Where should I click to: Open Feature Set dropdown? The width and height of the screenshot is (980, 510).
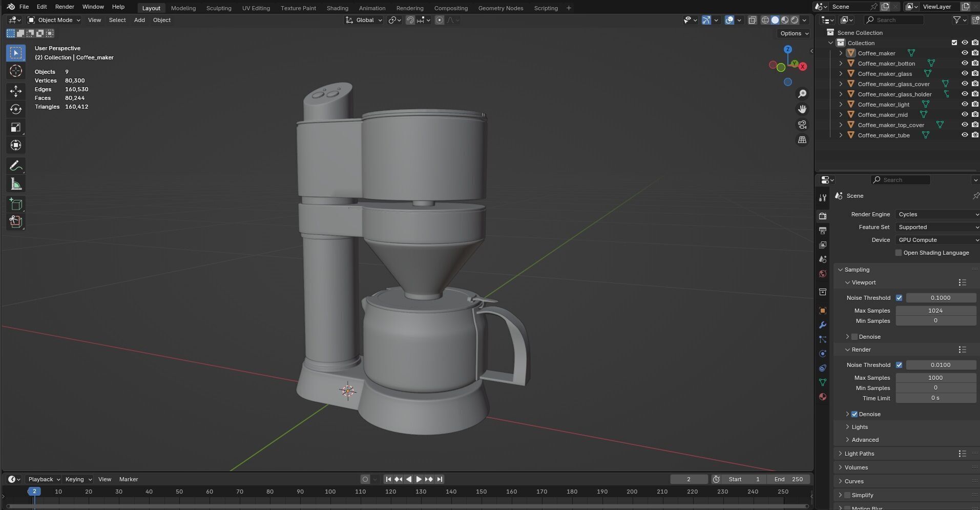point(937,227)
